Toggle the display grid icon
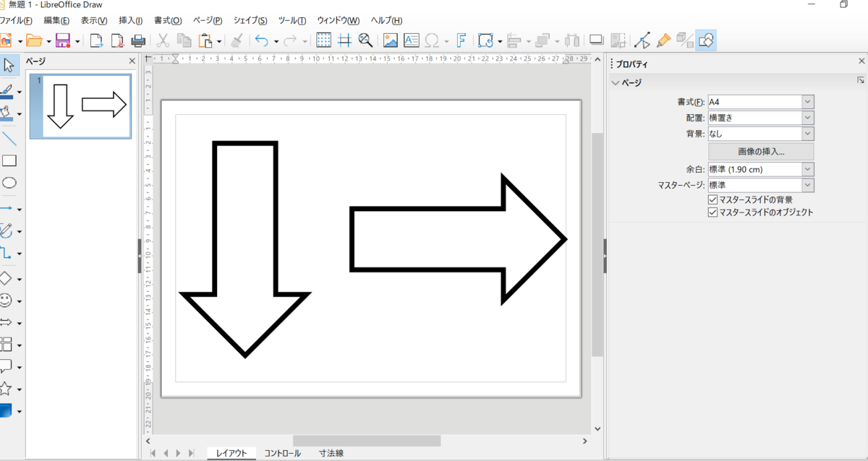868x461 pixels. [x=324, y=40]
